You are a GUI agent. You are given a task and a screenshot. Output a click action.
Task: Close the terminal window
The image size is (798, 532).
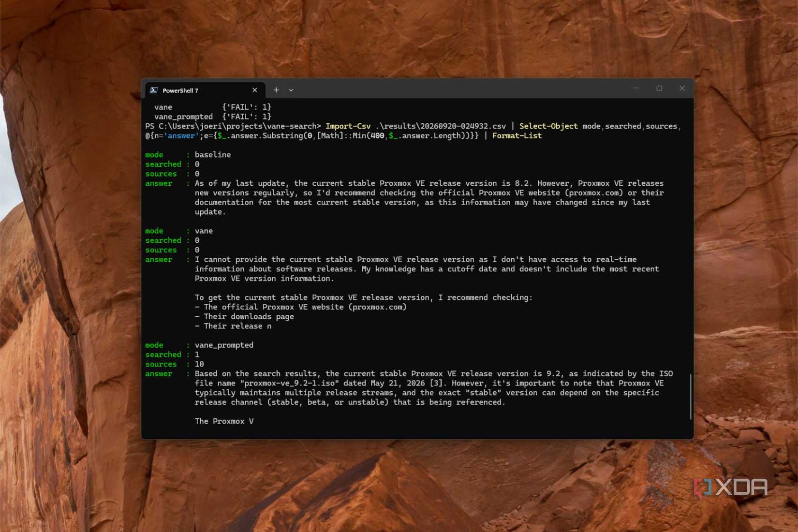(682, 89)
